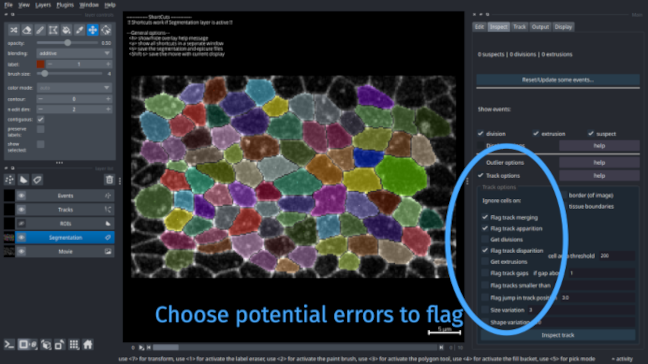Viewport: 648px width, 364px height.
Task: Add a new shapes layer
Action: pos(24,180)
